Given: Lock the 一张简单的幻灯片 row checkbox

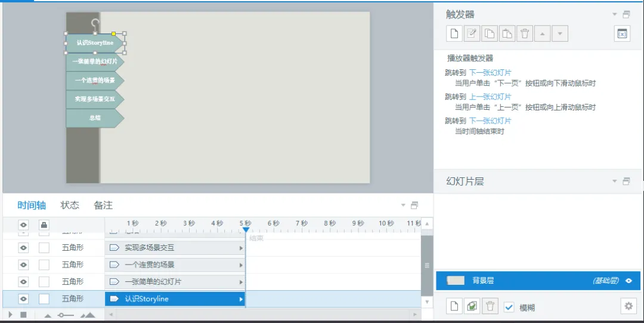Looking at the screenshot, I should tap(44, 282).
